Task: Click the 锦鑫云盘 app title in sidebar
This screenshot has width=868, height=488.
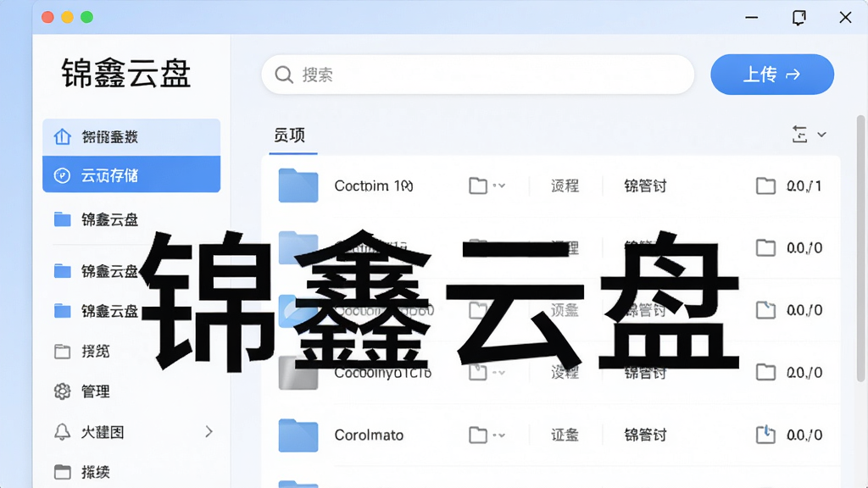Action: click(x=126, y=74)
